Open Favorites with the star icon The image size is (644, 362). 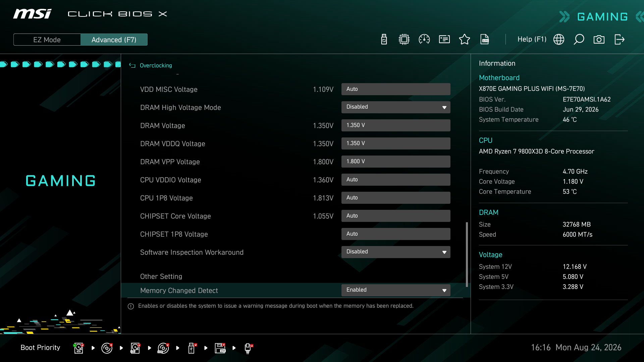[x=465, y=39]
